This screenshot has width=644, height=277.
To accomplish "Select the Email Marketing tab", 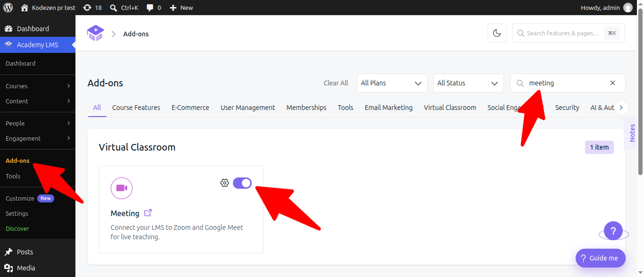I will 388,108.
